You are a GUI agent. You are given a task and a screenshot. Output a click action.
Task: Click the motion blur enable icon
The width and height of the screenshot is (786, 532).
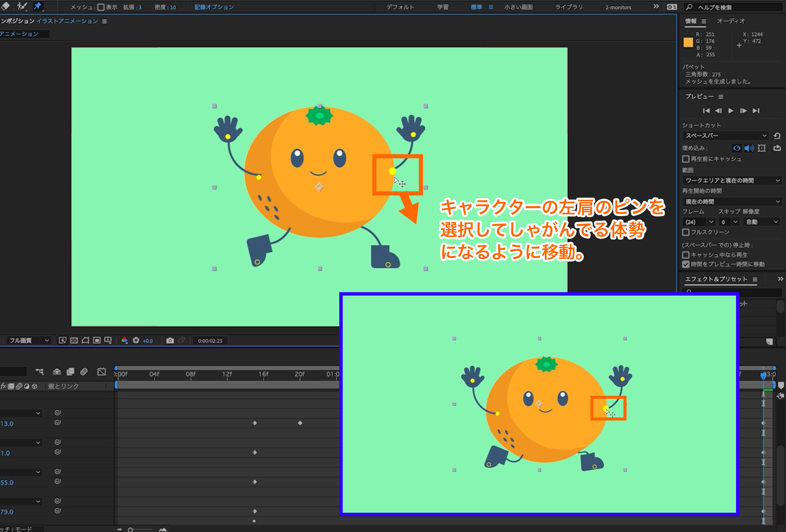[x=84, y=372]
